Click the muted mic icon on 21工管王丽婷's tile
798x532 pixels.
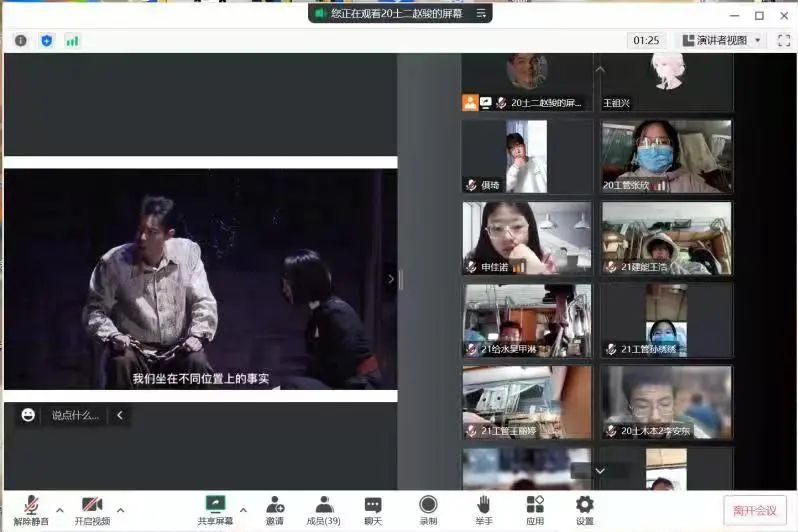(471, 431)
